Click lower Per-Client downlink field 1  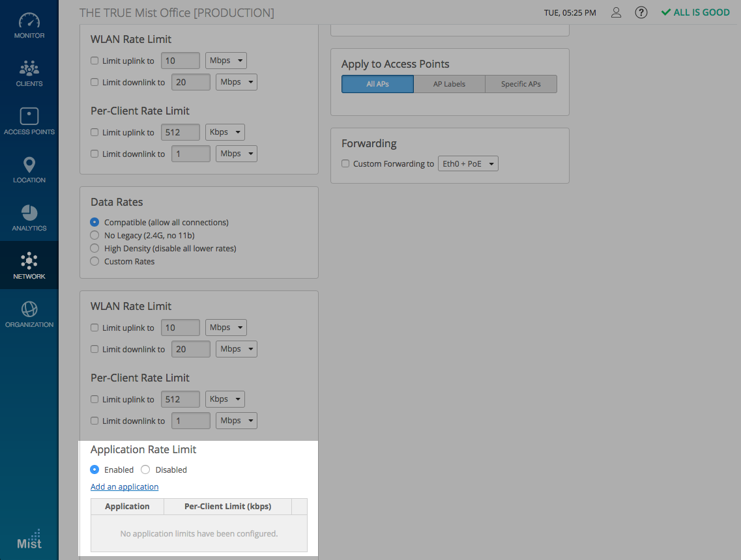point(190,420)
